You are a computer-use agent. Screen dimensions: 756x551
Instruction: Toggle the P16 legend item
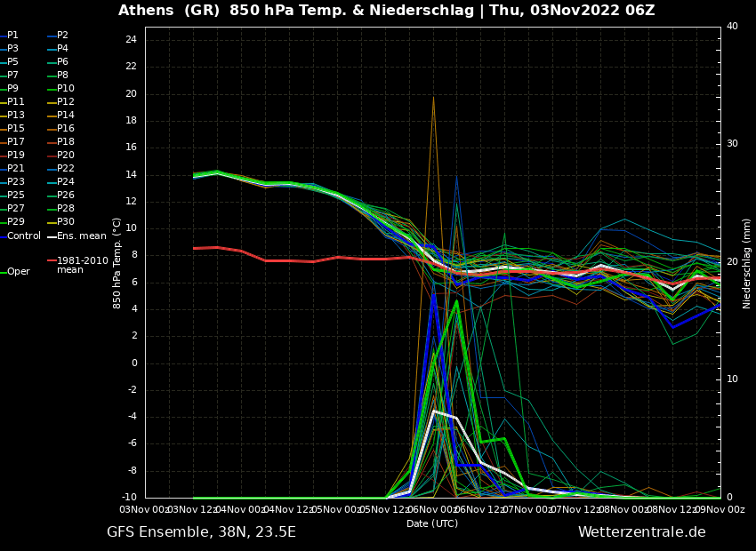[65, 129]
